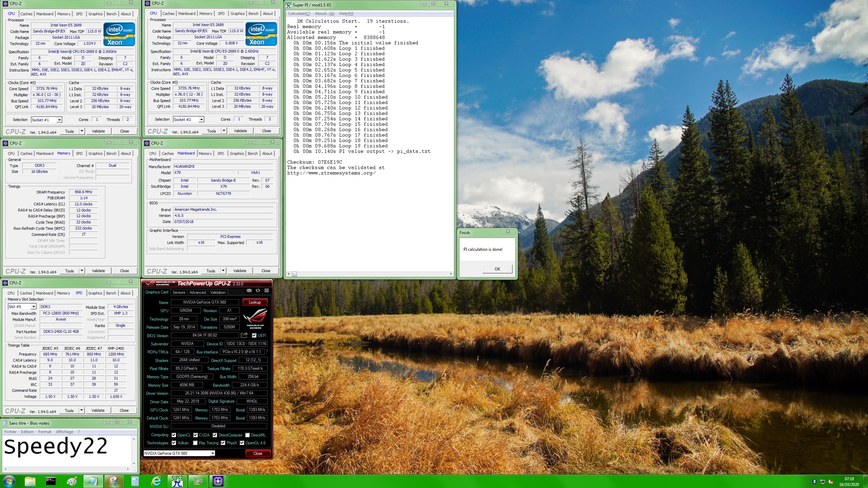Toggle the OpenCL checkbox
This screenshot has width=868, height=488.
pos(174,435)
